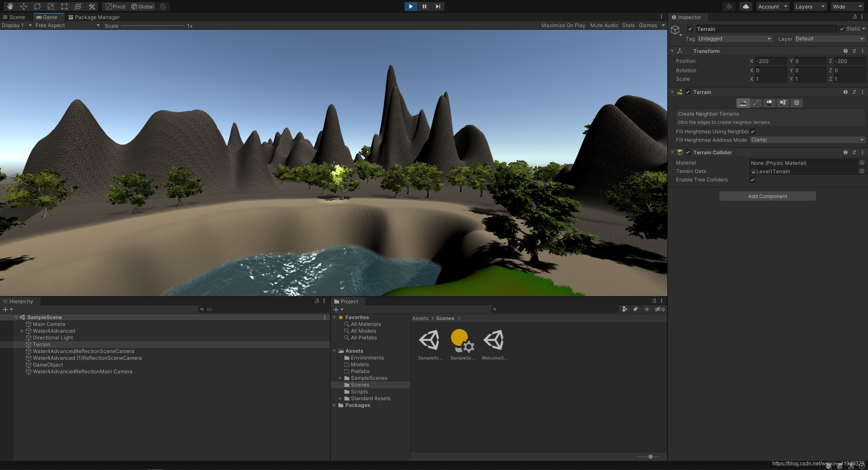Disable the Terrain component checkbox
The height and width of the screenshot is (470, 868).
[x=688, y=92]
